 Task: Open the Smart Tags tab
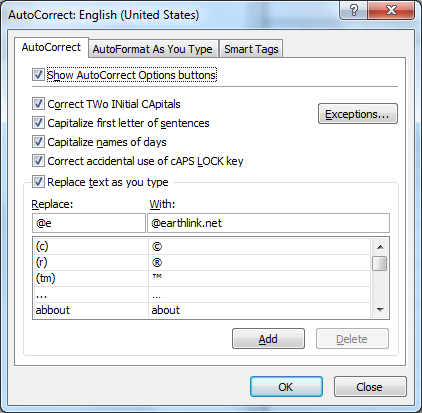tap(251, 49)
